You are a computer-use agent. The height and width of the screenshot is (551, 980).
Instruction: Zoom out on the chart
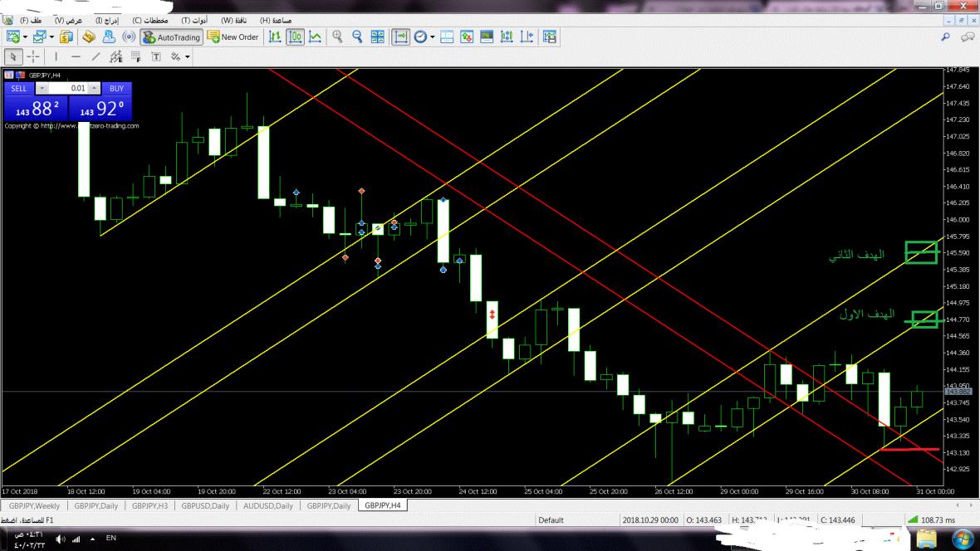pyautogui.click(x=357, y=37)
